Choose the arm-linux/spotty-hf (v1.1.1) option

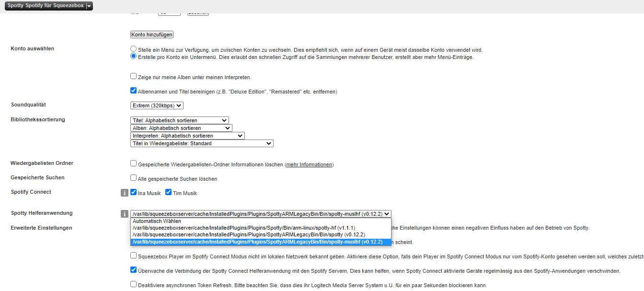261,228
